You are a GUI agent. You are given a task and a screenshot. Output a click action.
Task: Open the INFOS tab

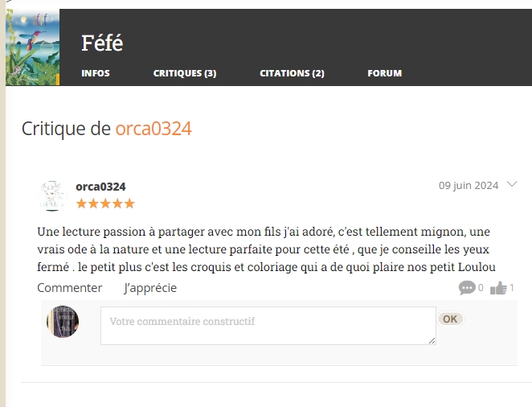click(96, 73)
